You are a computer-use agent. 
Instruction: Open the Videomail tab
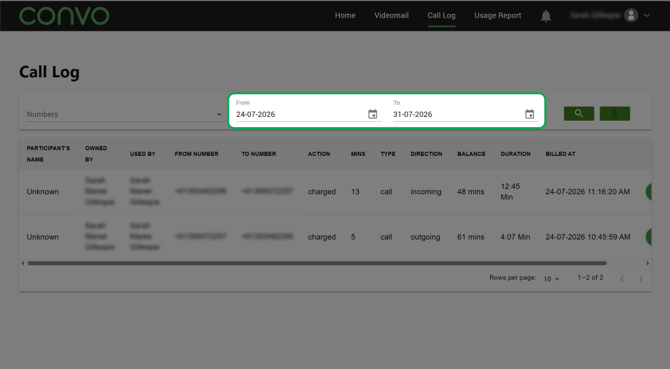click(391, 15)
